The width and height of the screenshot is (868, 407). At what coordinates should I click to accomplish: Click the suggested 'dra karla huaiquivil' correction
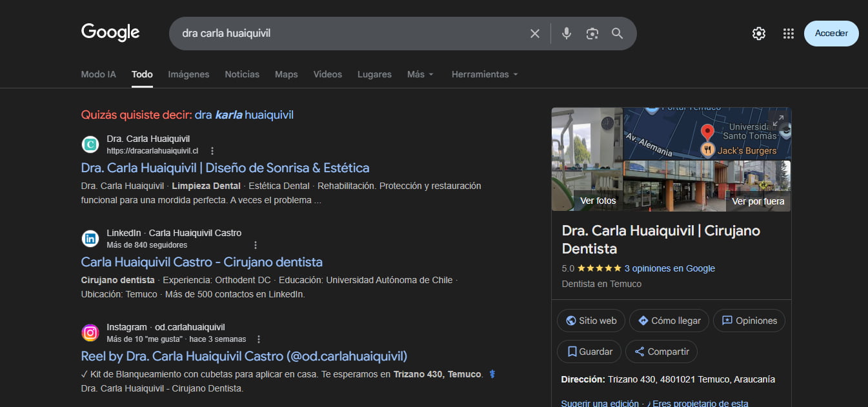tap(244, 115)
